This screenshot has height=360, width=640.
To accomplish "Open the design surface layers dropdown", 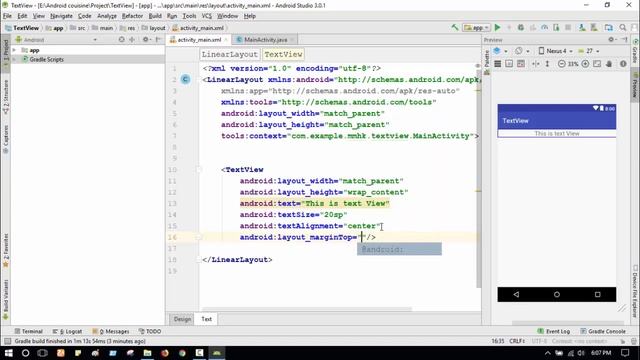I will coord(500,51).
